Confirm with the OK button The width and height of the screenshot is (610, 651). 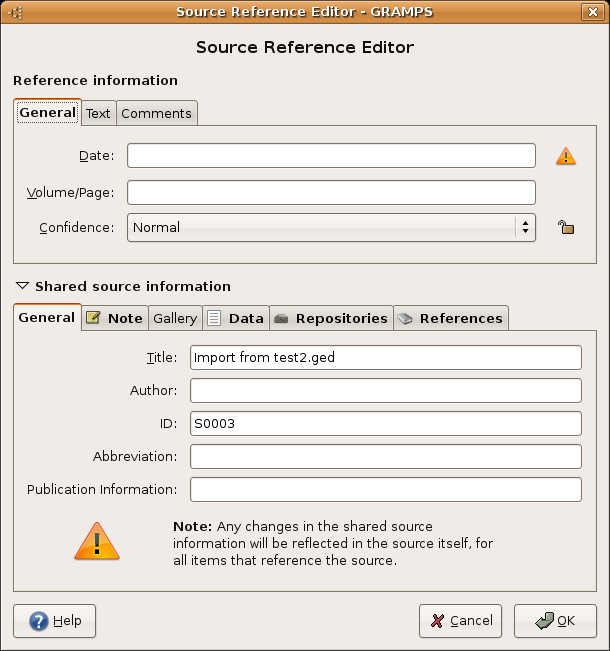555,621
